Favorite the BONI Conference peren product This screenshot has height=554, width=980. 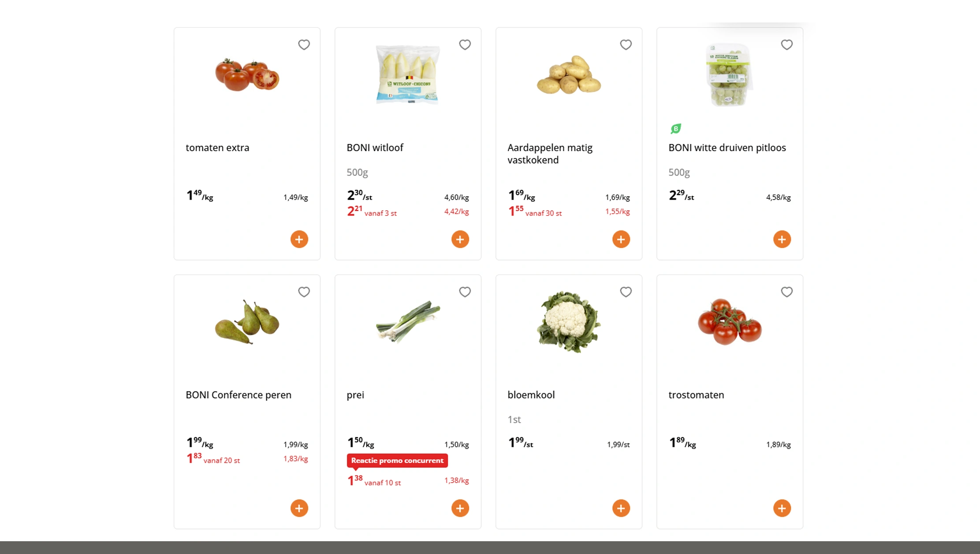point(304,292)
